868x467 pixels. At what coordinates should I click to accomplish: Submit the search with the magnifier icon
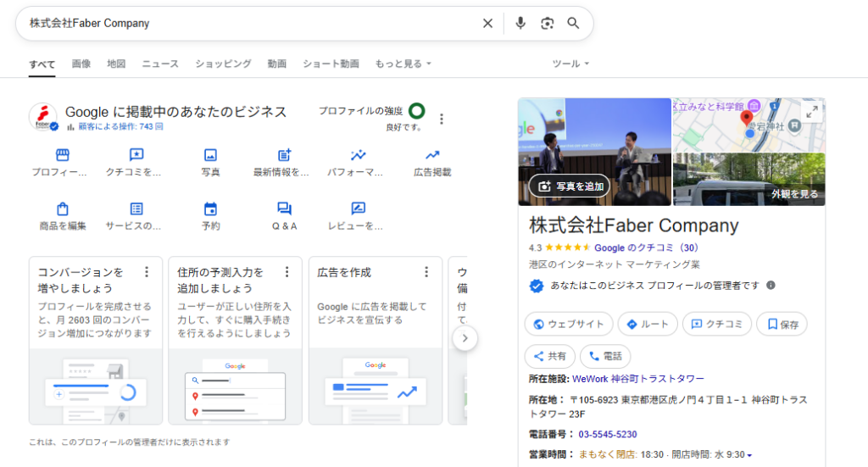pos(573,23)
